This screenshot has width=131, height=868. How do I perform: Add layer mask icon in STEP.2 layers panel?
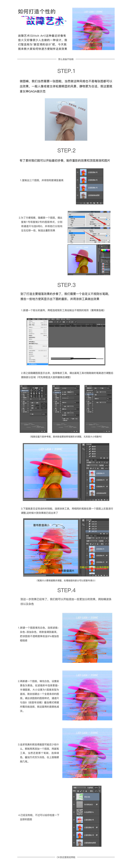[x=88, y=203]
